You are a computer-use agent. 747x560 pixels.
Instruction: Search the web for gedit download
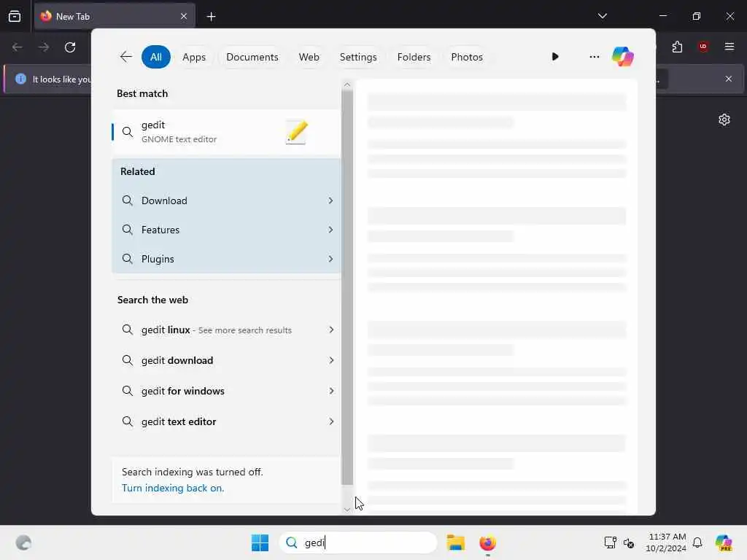tap(226, 360)
